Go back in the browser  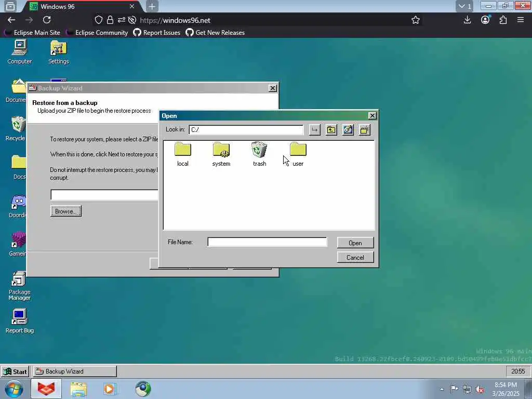(x=11, y=20)
